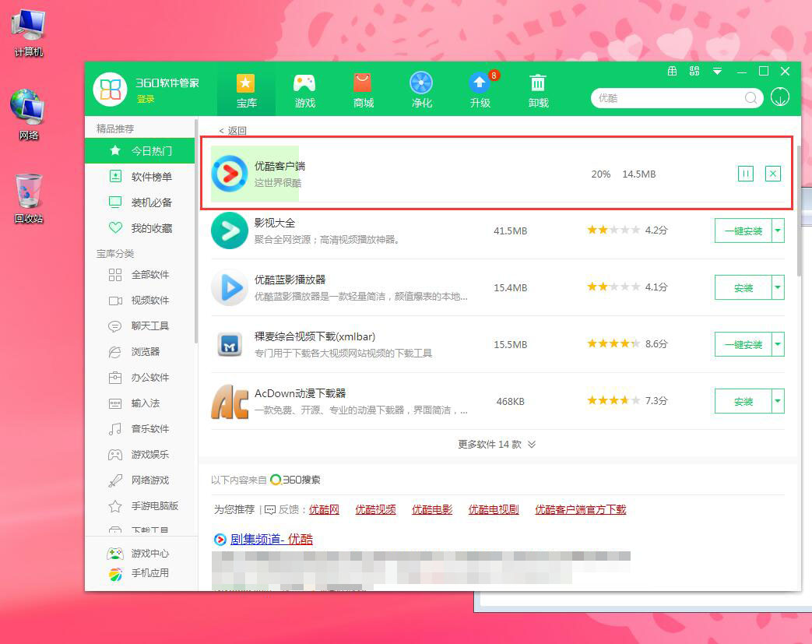Select 办公软件 category

tap(140, 377)
